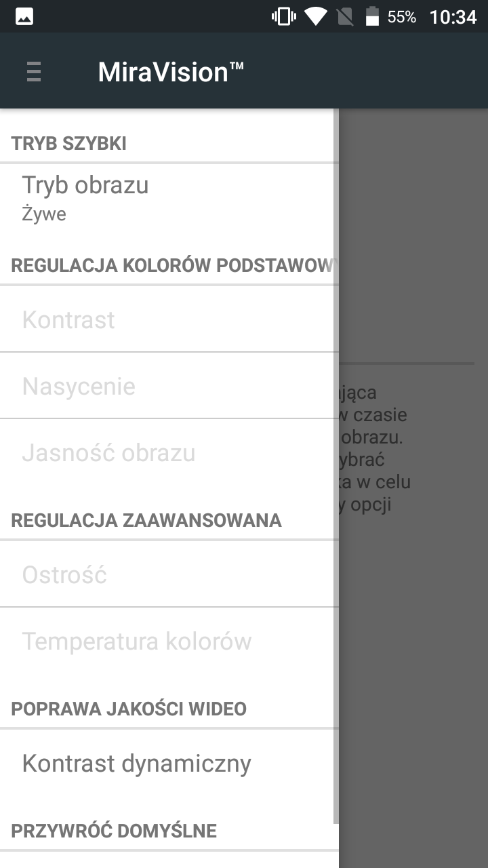This screenshot has width=488, height=868.
Task: Tap the battery status icon
Action: click(x=372, y=16)
